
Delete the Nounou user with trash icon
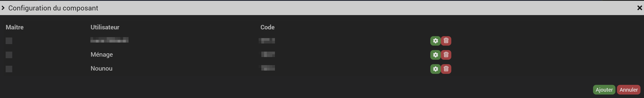tap(446, 69)
